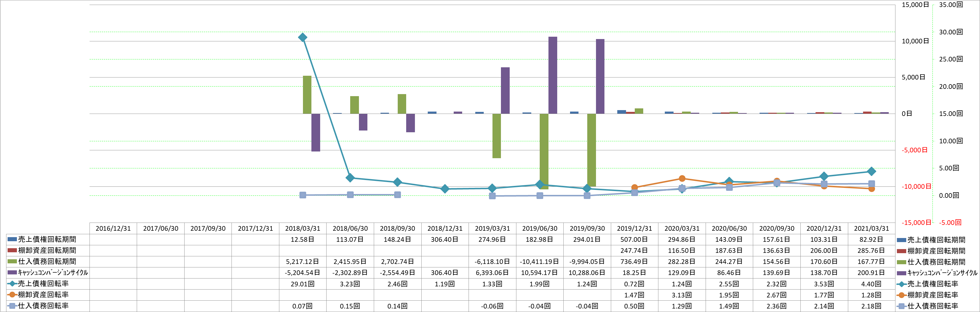Click the blue square 仕入債務回転率 marker in left table
The width and height of the screenshot is (980, 312).
pyautogui.click(x=12, y=306)
